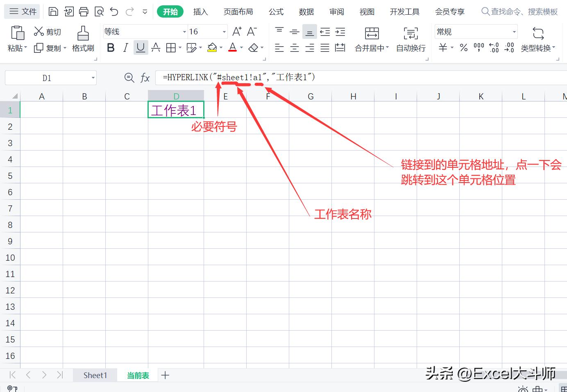Toggle underline on the selected cell
This screenshot has width=567, height=392.
point(141,47)
